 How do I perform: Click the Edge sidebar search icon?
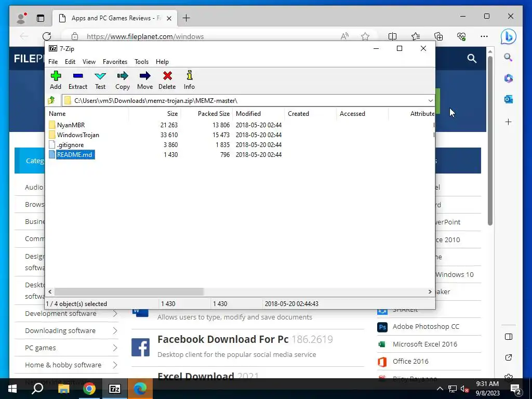pos(508,57)
